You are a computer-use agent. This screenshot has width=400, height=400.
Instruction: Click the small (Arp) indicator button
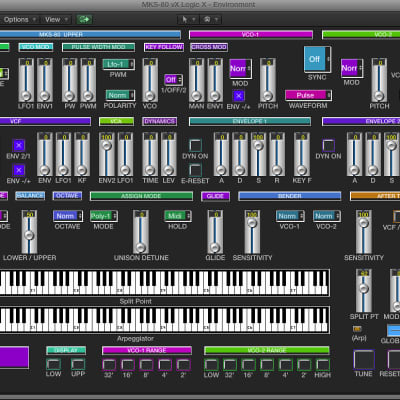coord(358,329)
